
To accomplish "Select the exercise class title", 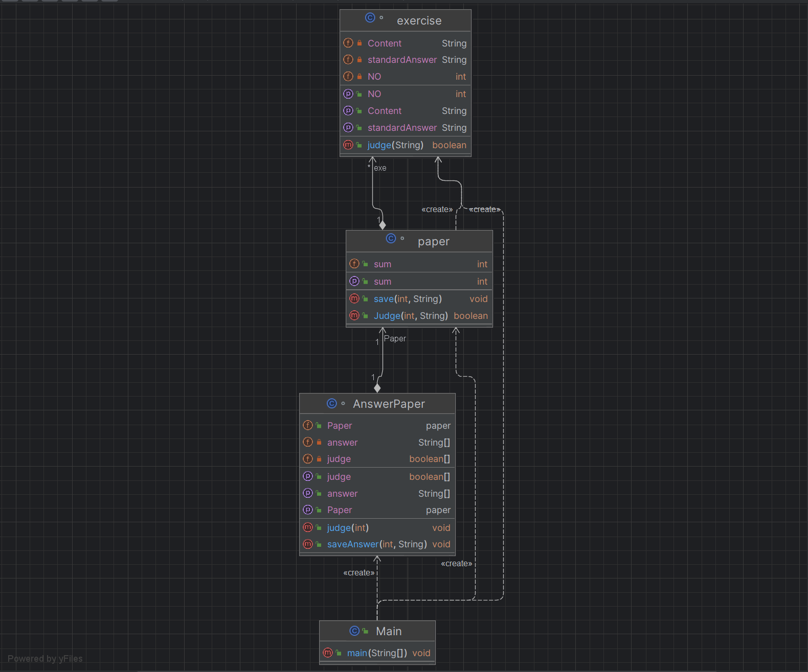I will (419, 21).
